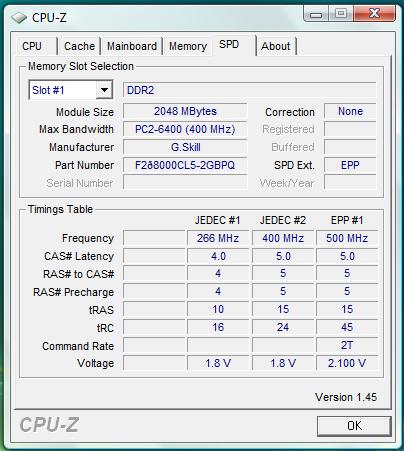Click the SPD Ext. EPP field
404x451 pixels.
pos(350,165)
